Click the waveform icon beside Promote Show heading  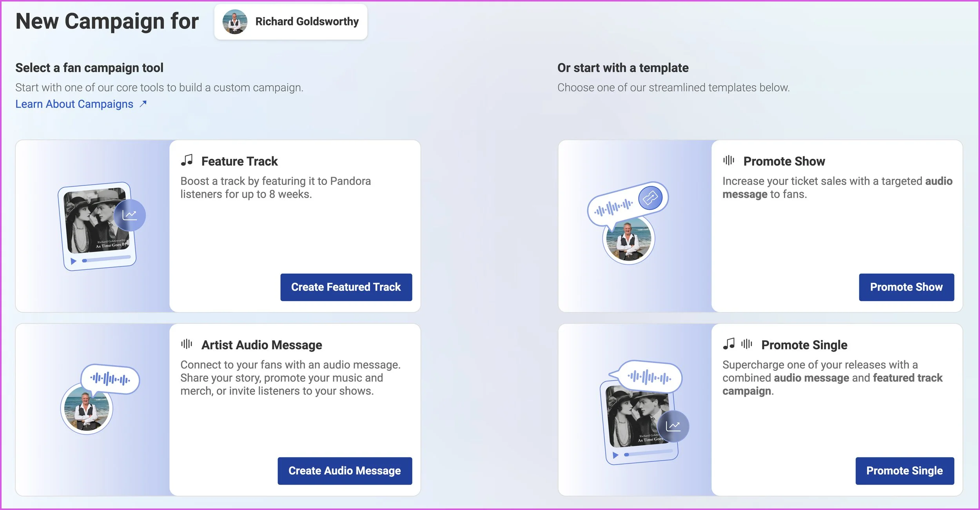[x=729, y=160]
